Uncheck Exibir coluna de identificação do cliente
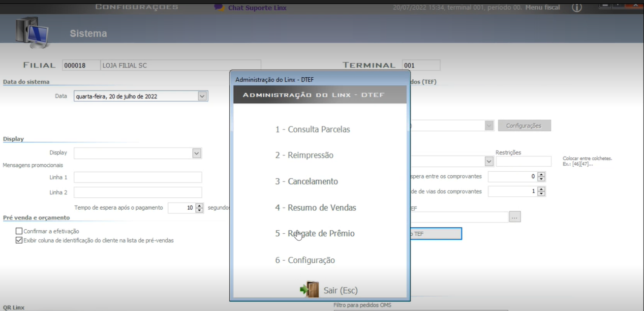 coord(19,241)
